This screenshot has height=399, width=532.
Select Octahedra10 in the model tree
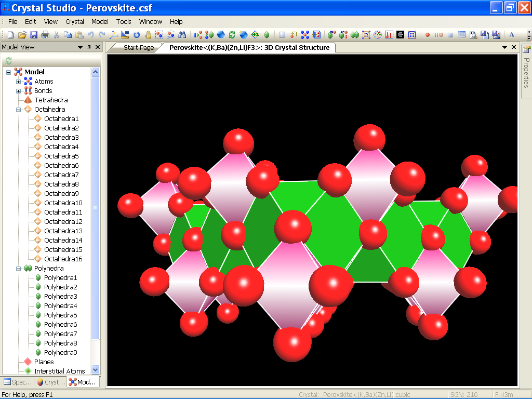coord(63,203)
